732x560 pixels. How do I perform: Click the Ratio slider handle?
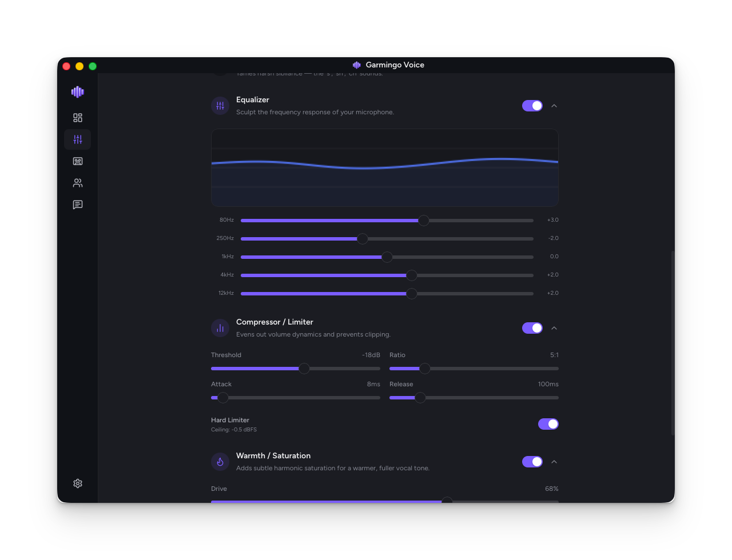pos(424,369)
